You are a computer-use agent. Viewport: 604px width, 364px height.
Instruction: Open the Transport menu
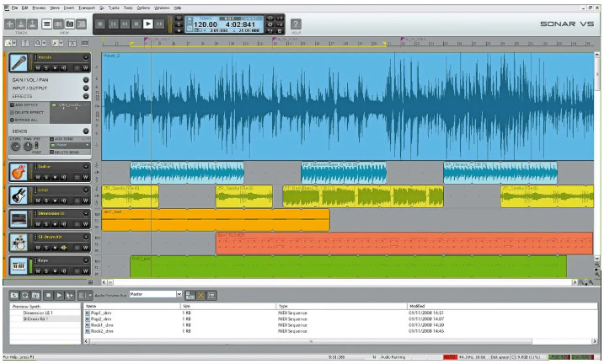click(x=87, y=8)
